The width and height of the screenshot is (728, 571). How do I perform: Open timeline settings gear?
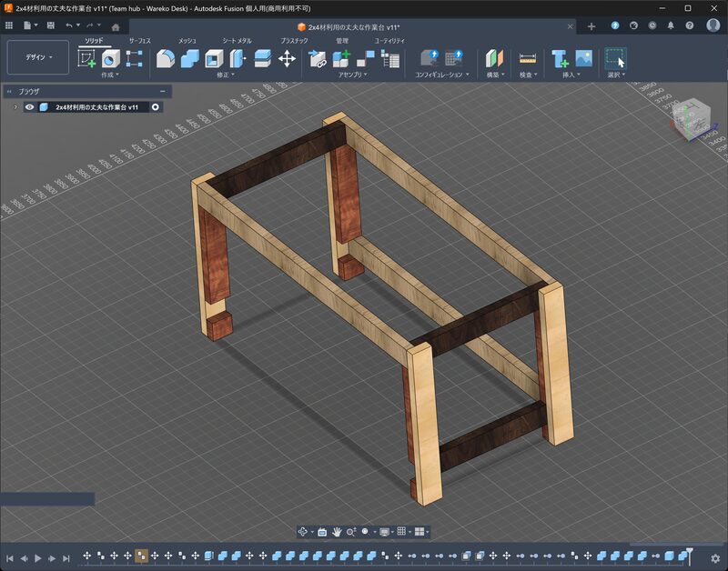[715, 557]
